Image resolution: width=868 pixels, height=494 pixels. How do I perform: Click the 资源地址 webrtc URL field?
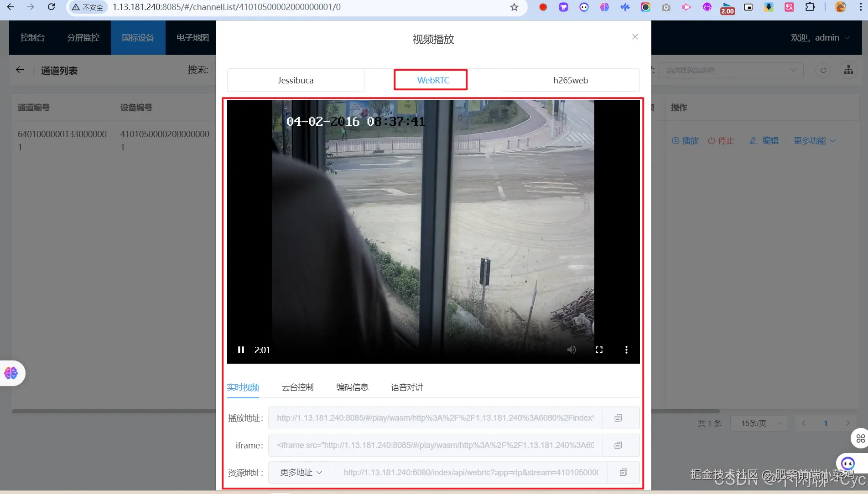point(471,473)
